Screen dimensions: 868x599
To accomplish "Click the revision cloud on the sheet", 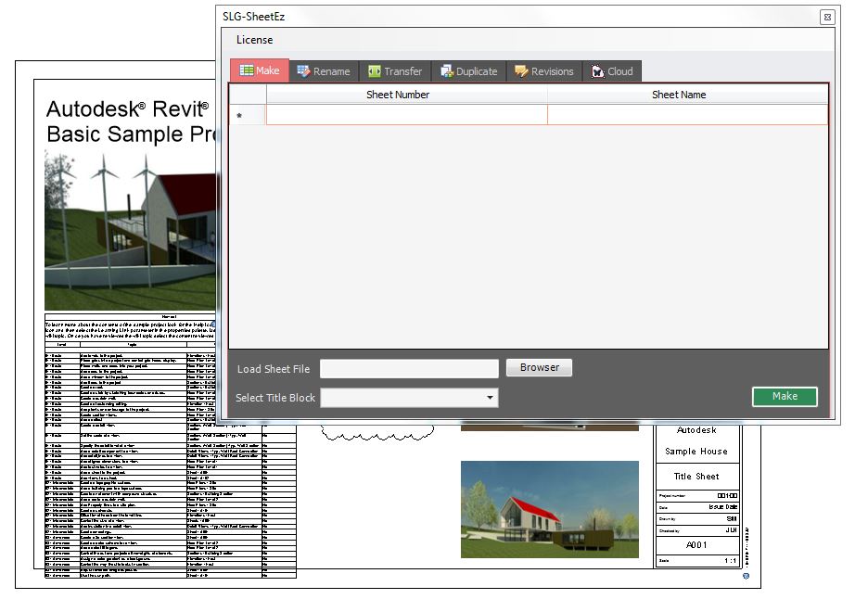I will (x=377, y=433).
